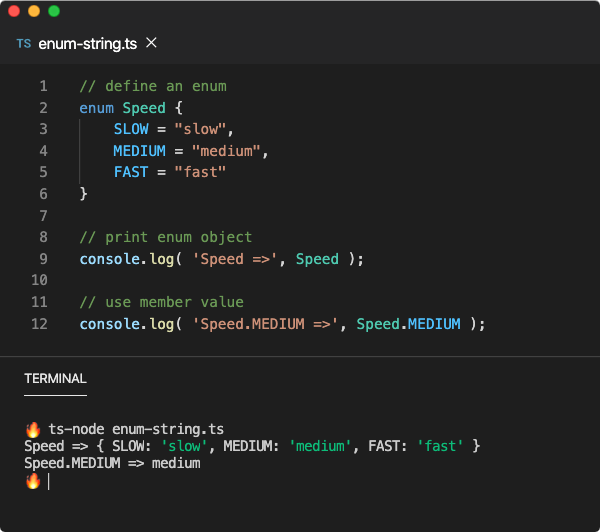
Task: Click 'console' on line 9
Action: pyautogui.click(x=109, y=259)
